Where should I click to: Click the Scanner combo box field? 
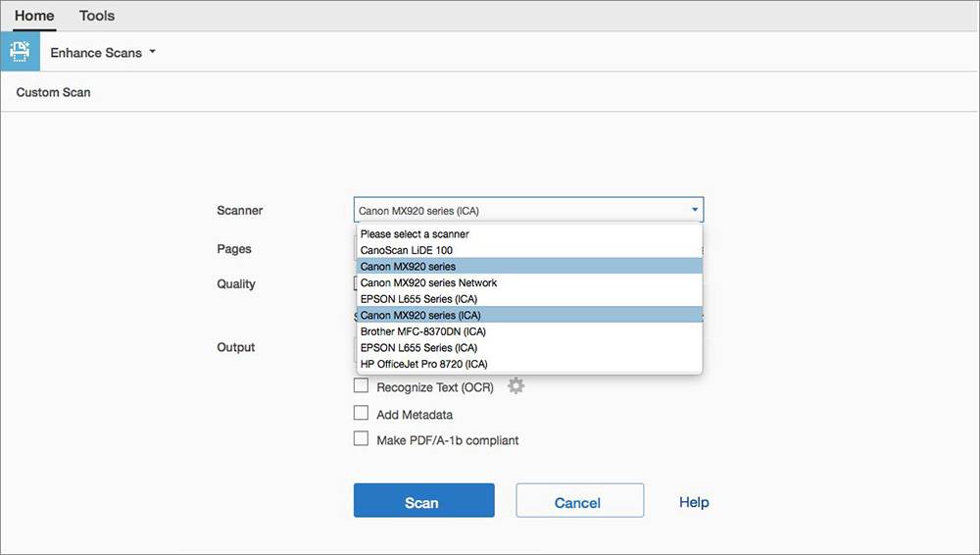tap(517, 210)
